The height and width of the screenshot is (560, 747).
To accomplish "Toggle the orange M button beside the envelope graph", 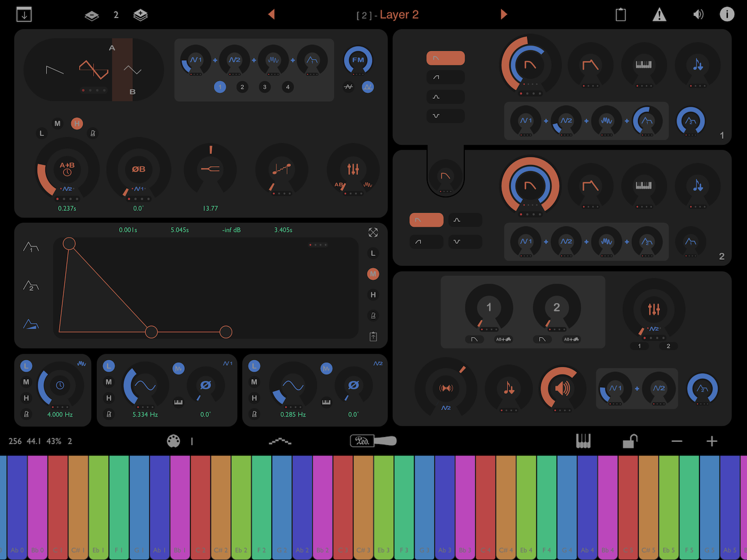I will coord(373,274).
